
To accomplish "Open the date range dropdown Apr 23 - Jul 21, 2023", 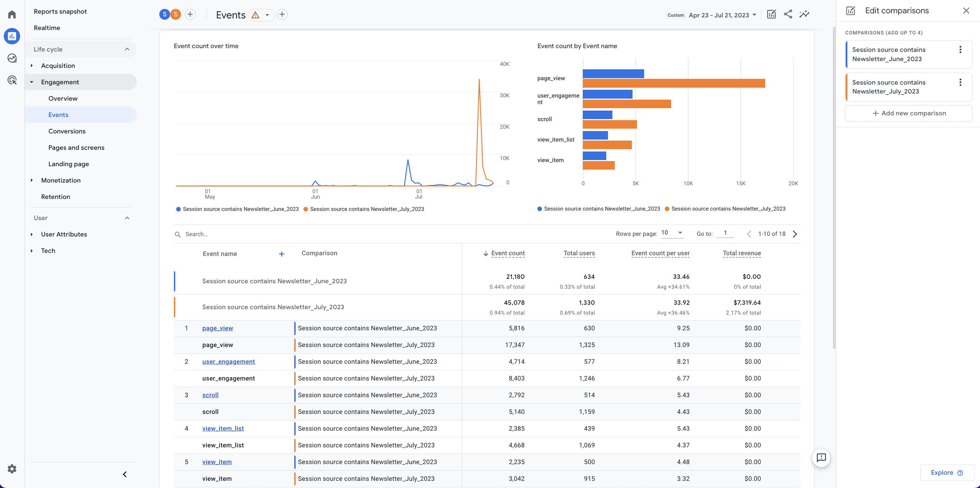I will point(722,15).
